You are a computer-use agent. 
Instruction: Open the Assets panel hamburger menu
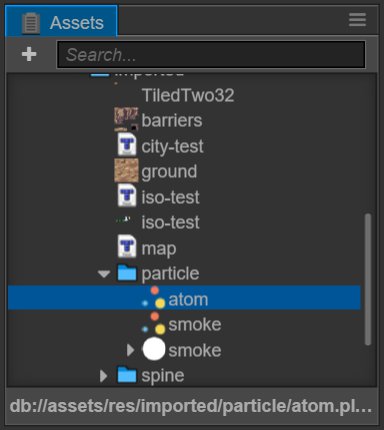[x=357, y=20]
